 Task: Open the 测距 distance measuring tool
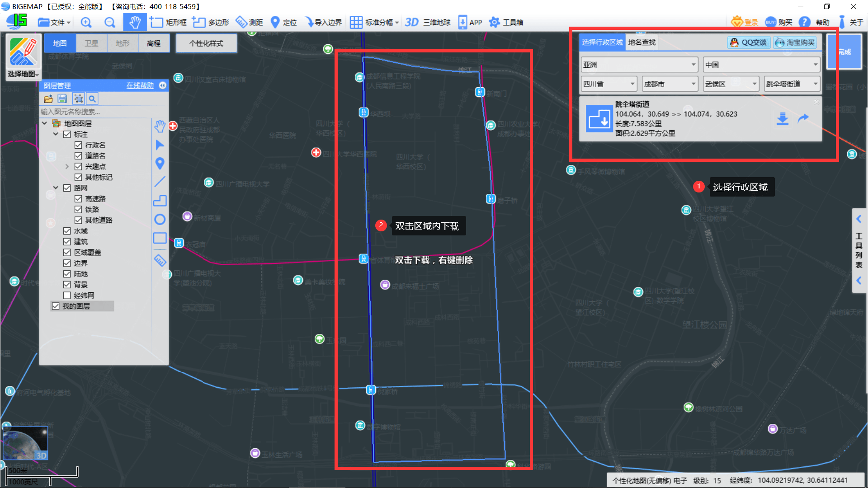[249, 22]
